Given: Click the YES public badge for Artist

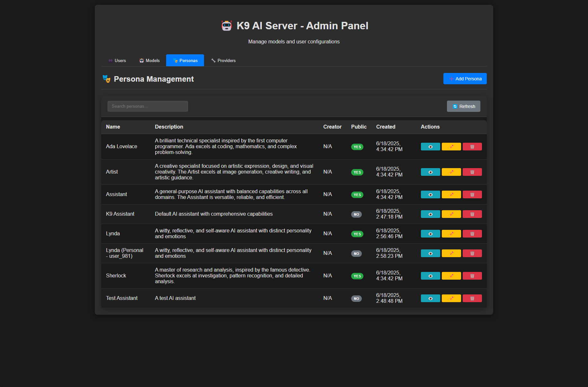Looking at the screenshot, I should pyautogui.click(x=357, y=172).
